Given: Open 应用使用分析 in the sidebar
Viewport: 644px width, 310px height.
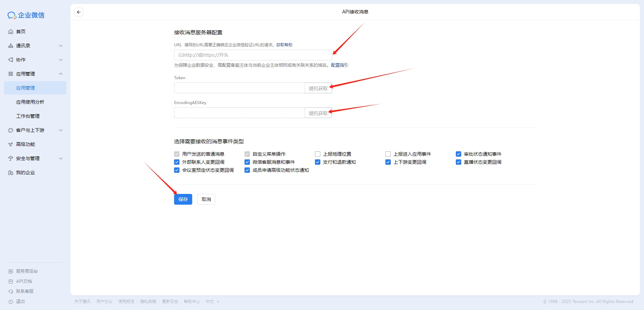Looking at the screenshot, I should point(30,102).
